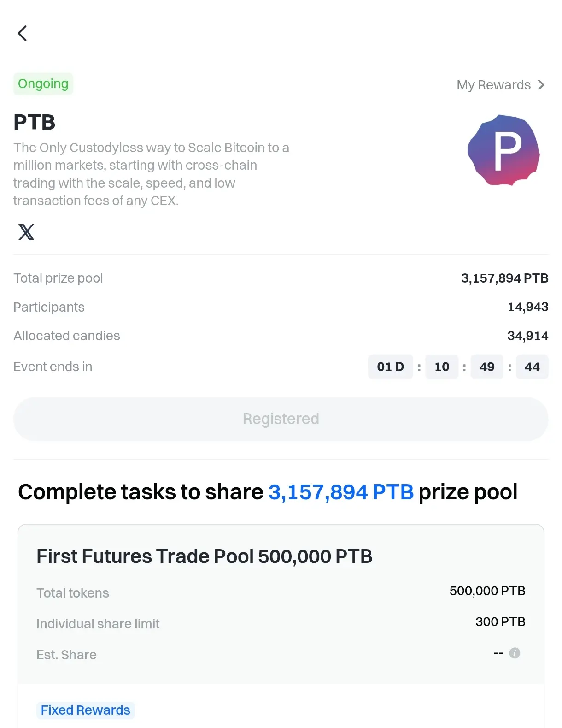Click the Registered button

281,419
